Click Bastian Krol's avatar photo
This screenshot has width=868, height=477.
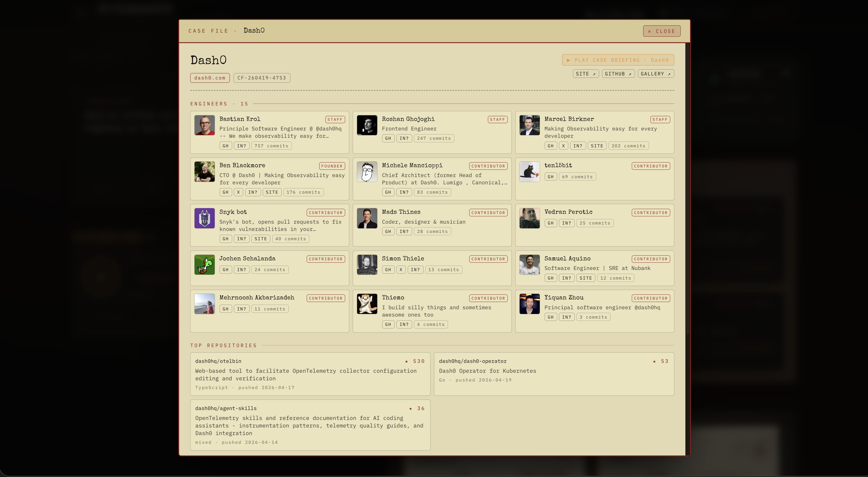tap(204, 125)
